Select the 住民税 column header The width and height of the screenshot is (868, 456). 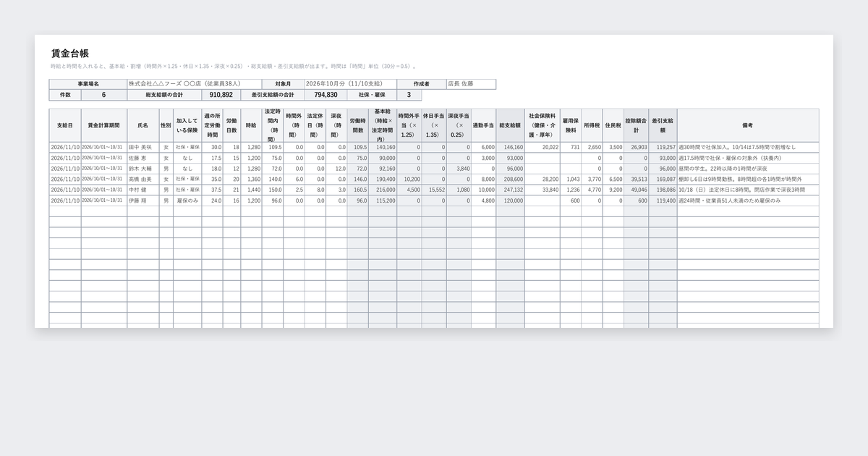point(613,125)
